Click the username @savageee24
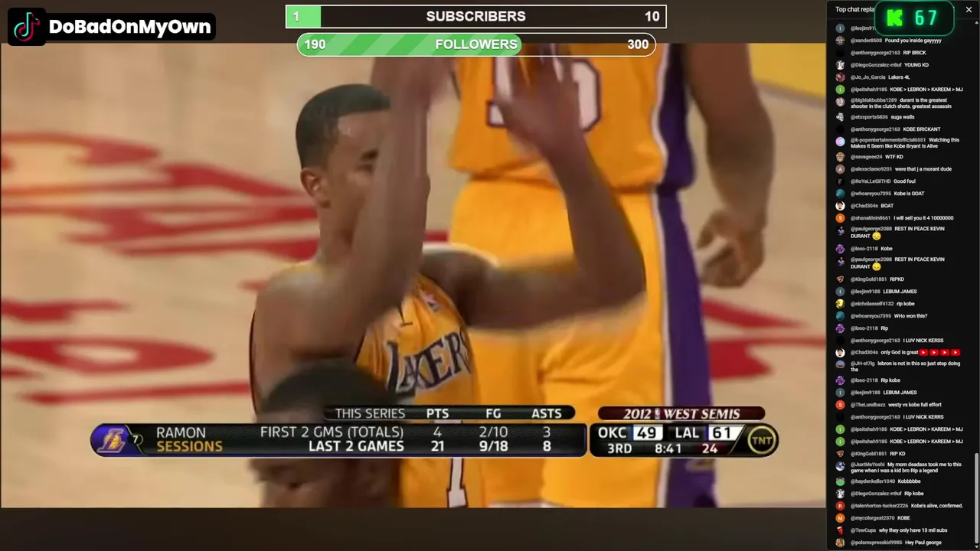980x551 pixels. (x=866, y=157)
